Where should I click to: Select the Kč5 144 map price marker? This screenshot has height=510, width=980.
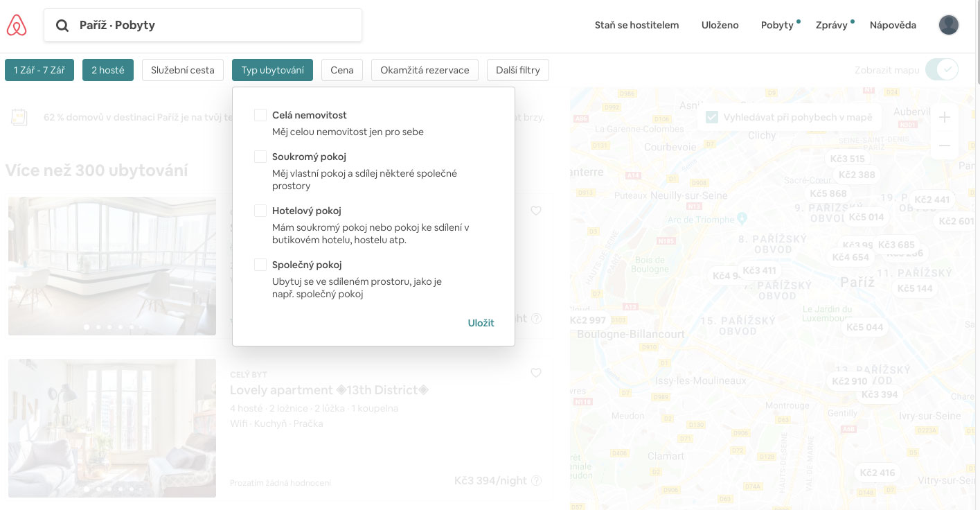tap(915, 288)
